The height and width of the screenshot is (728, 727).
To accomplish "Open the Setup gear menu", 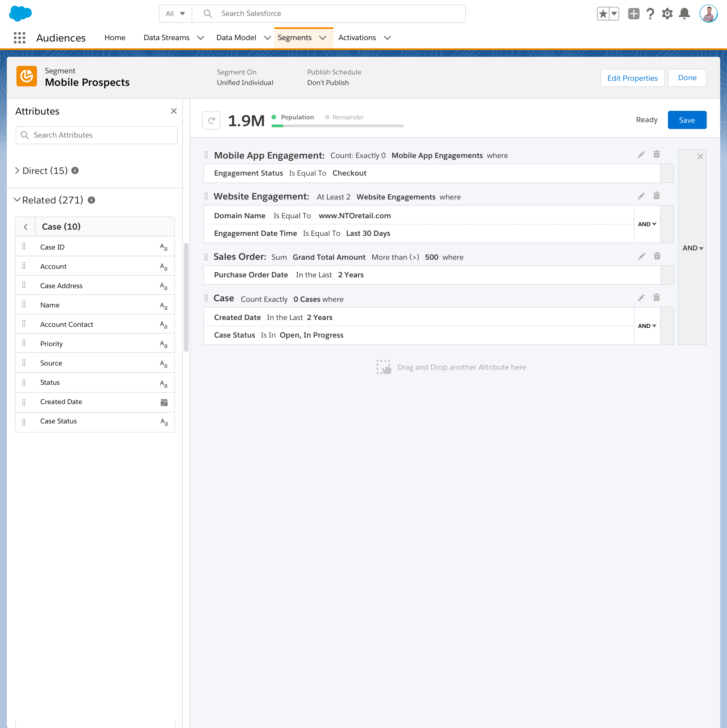I will [x=667, y=14].
